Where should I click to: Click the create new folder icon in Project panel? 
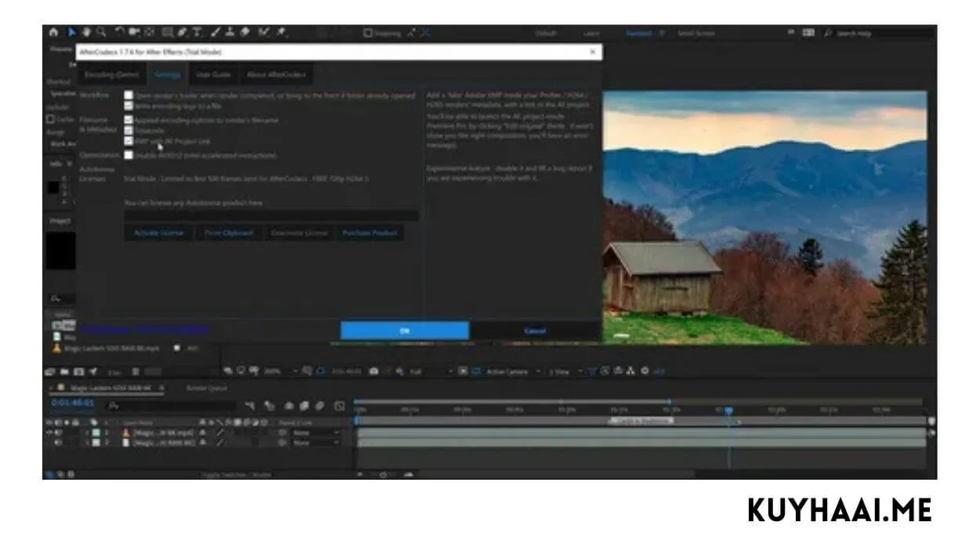[65, 372]
